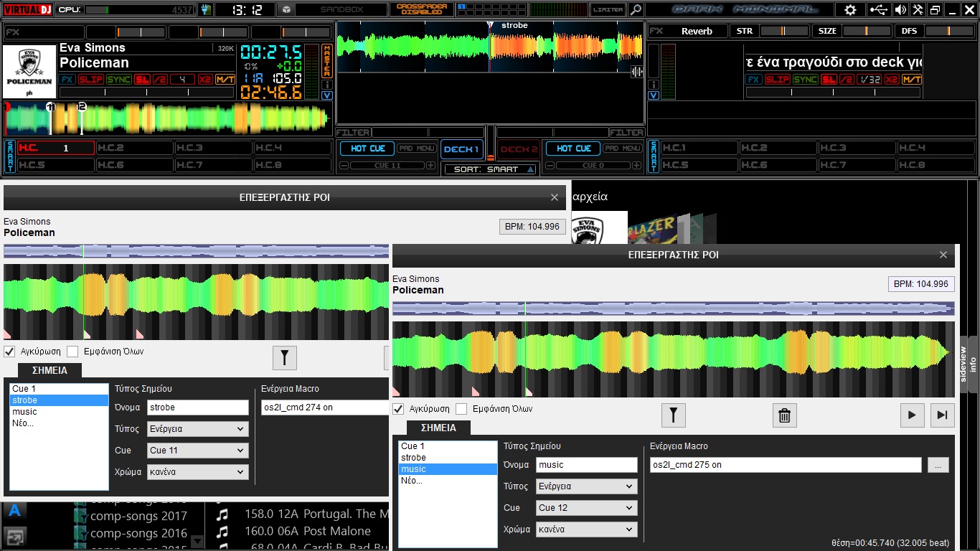980x551 pixels.
Task: Enable SLIP mode on the Eva Simons deck
Action: click(90, 80)
